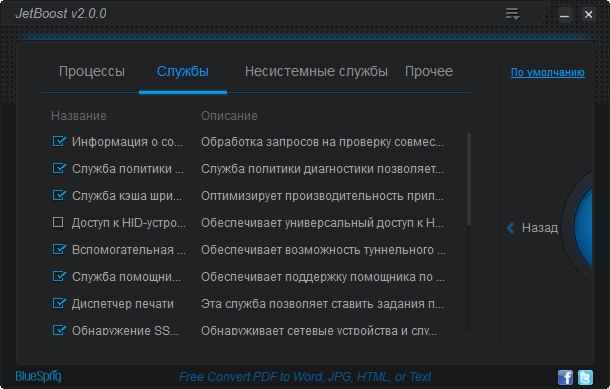The image size is (610, 389).
Task: Click the Доступ к HID-устро... service name
Action: pyautogui.click(x=129, y=223)
